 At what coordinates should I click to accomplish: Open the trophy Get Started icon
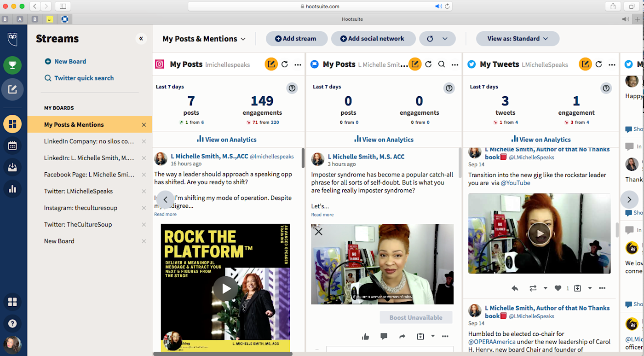click(x=12, y=65)
